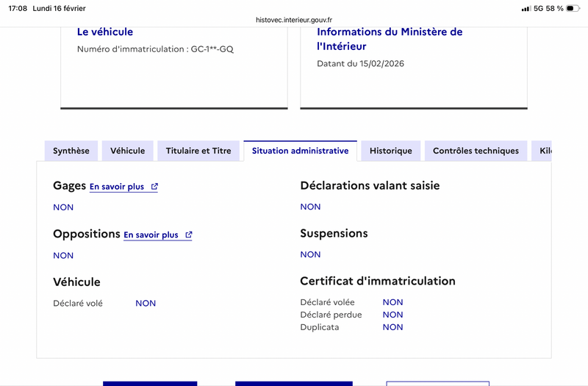Tap the 17:08 clock in status bar
Viewport: 588px width, 386px height.
(18, 8)
